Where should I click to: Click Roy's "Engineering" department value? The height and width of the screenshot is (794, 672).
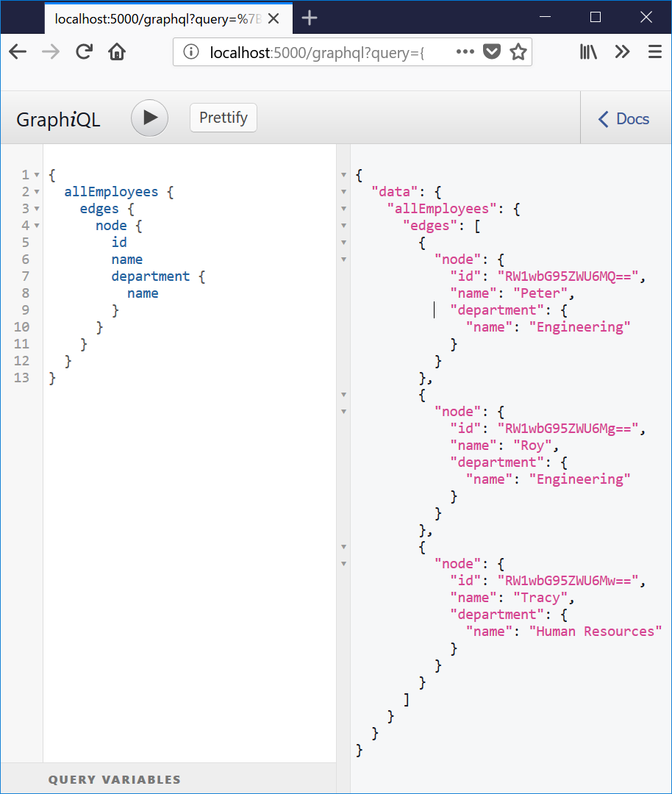coord(580,479)
